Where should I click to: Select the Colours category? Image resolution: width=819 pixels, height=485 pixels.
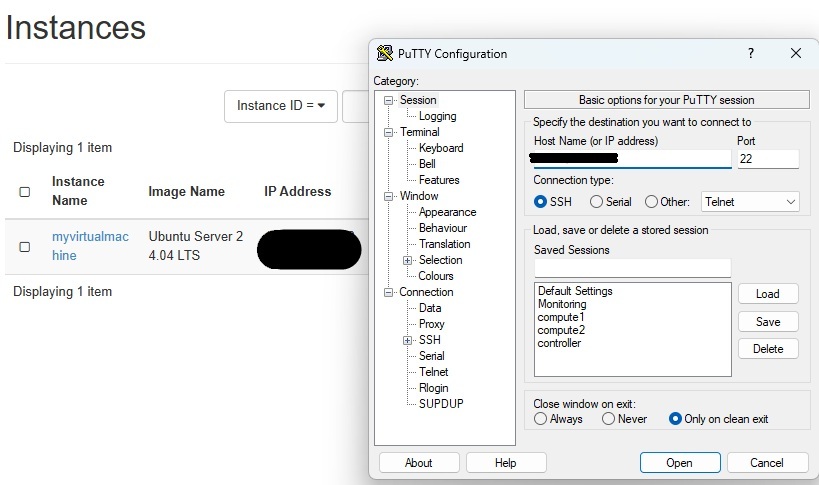point(436,276)
